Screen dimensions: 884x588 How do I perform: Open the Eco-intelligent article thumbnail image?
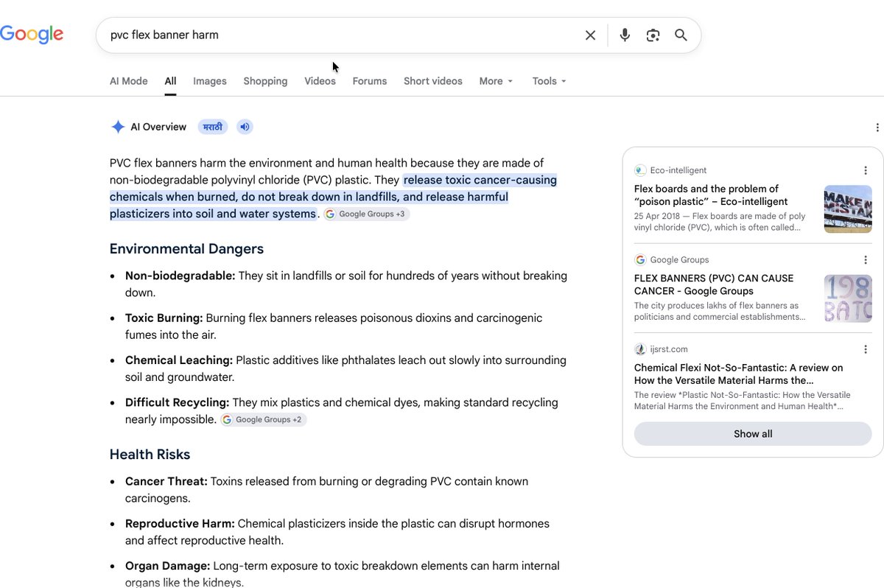(848, 209)
